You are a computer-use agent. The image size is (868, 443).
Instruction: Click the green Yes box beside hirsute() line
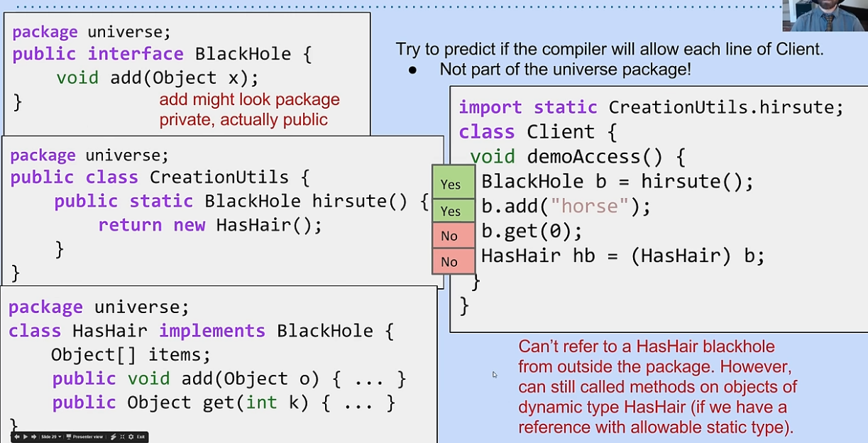click(x=454, y=184)
